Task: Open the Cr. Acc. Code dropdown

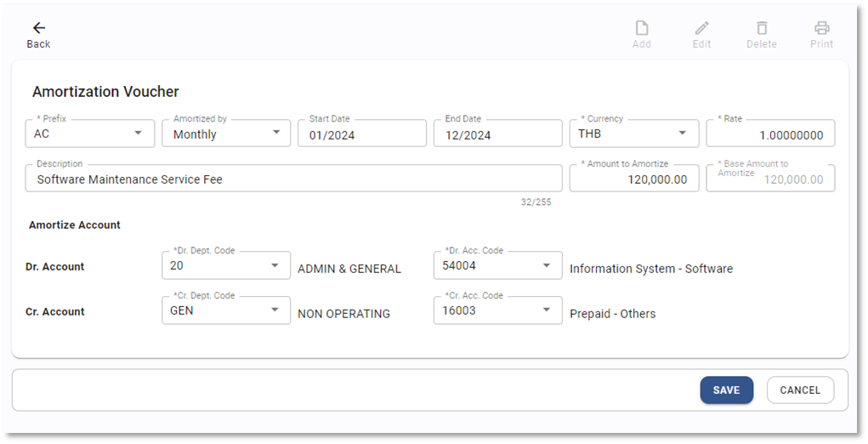Action: coord(547,310)
